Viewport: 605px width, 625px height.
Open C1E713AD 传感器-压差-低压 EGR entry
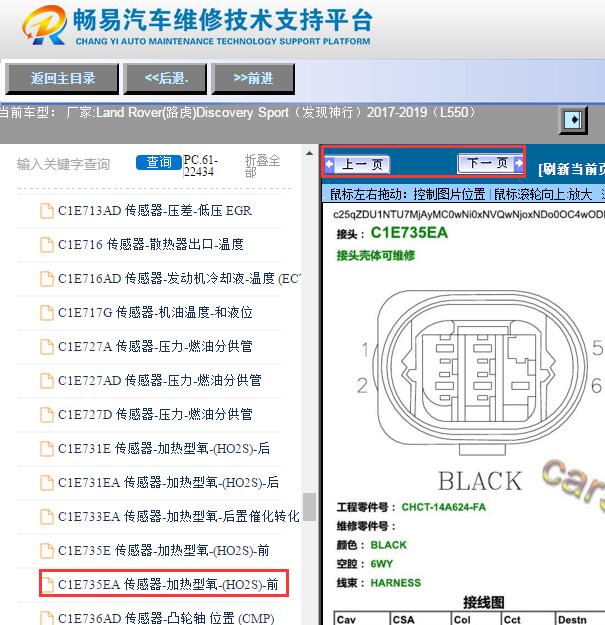(x=155, y=210)
